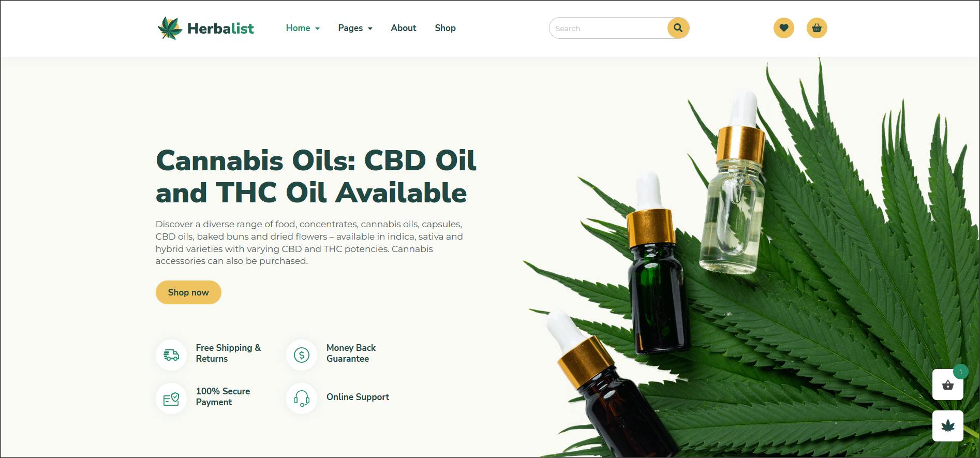Click the free shipping truck icon
This screenshot has height=458, width=980.
[x=171, y=355]
